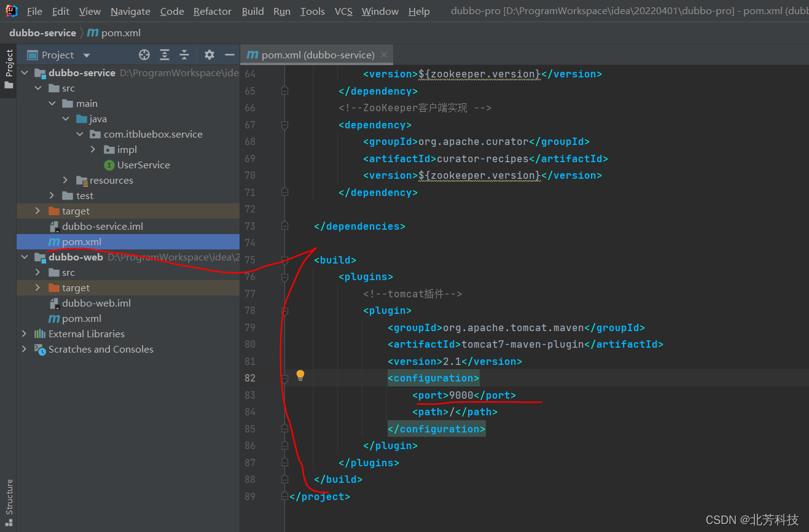
Task: Open the Project view dropdown
Action: (86, 55)
